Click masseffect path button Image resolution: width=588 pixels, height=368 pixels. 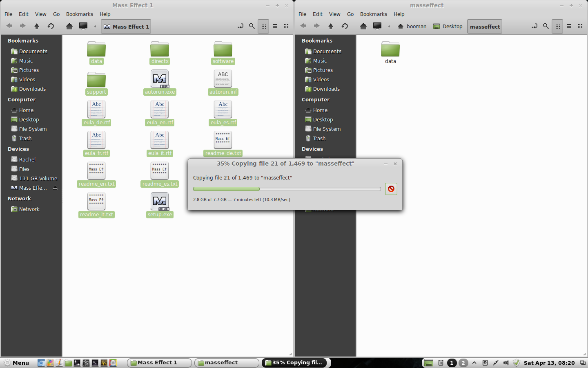[485, 27]
